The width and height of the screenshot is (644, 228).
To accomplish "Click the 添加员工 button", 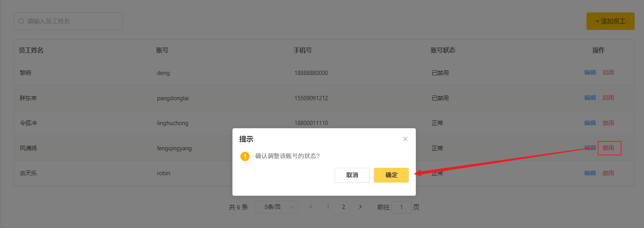I will tap(610, 21).
